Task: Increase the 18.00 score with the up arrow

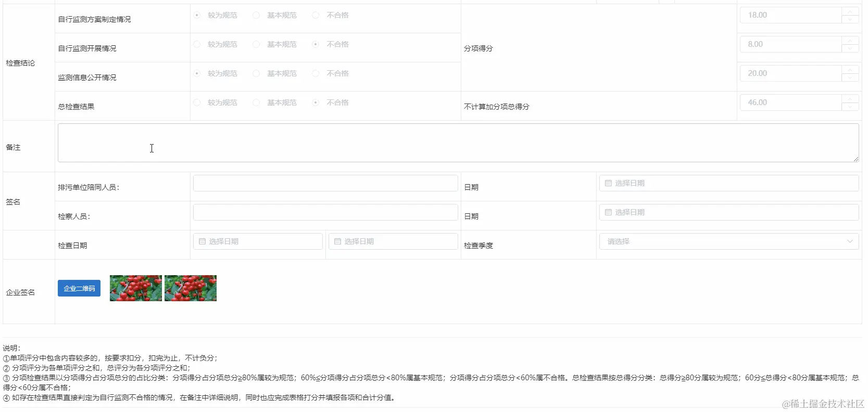Action: coord(850,11)
